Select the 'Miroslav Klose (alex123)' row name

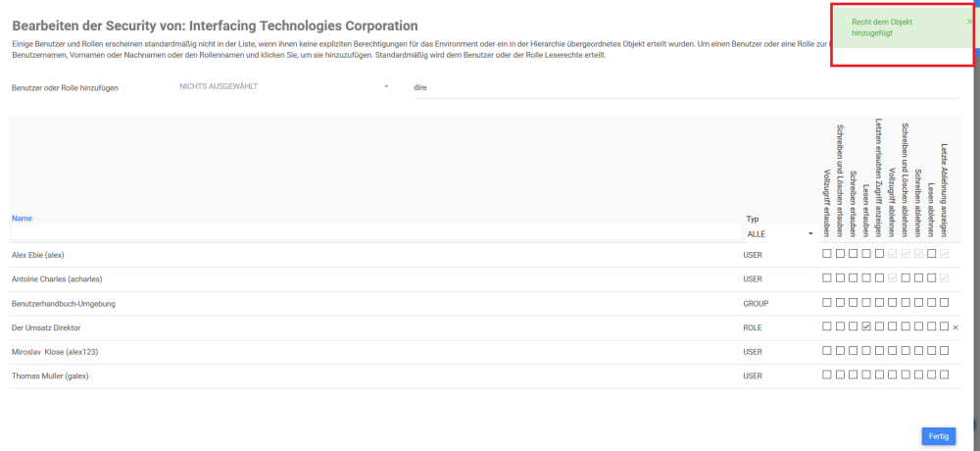pos(55,352)
